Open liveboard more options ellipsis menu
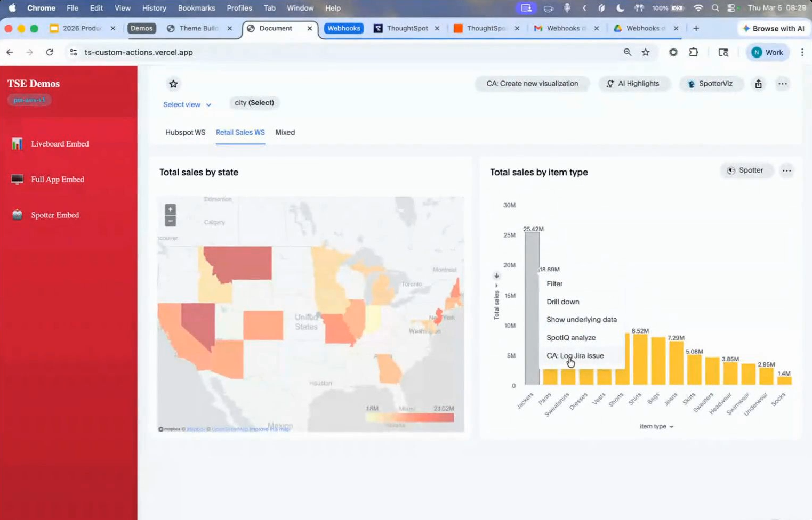The width and height of the screenshot is (812, 520). coord(782,84)
